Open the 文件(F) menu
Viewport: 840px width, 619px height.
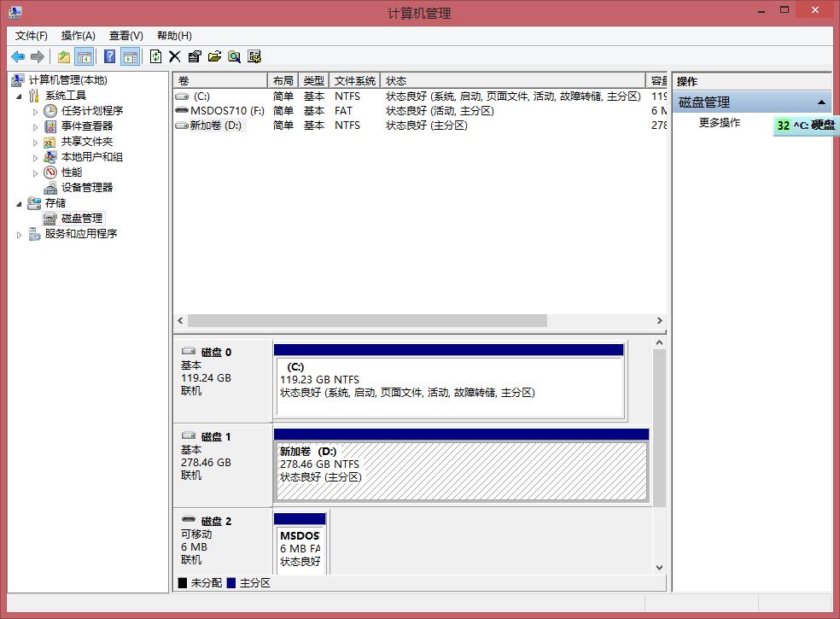pos(31,35)
